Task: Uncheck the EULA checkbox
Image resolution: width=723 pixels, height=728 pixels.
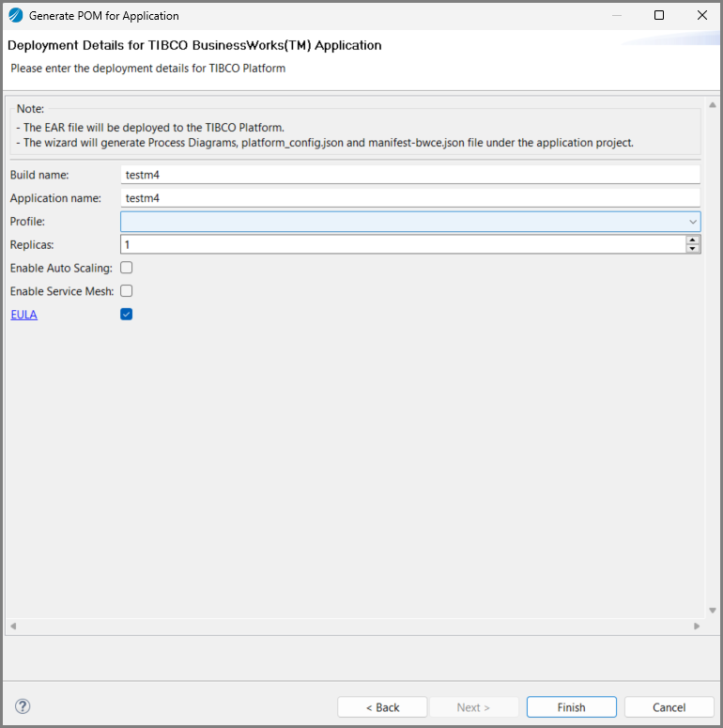Action: click(x=127, y=315)
